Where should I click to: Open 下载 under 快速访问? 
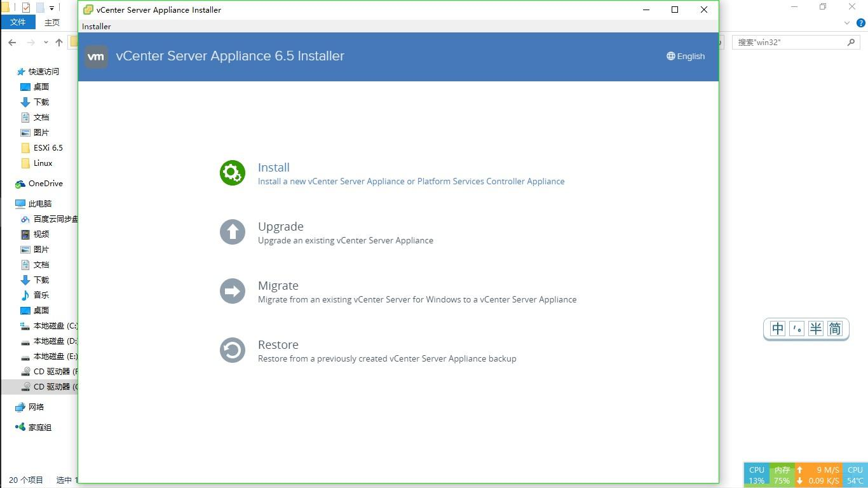35,102
